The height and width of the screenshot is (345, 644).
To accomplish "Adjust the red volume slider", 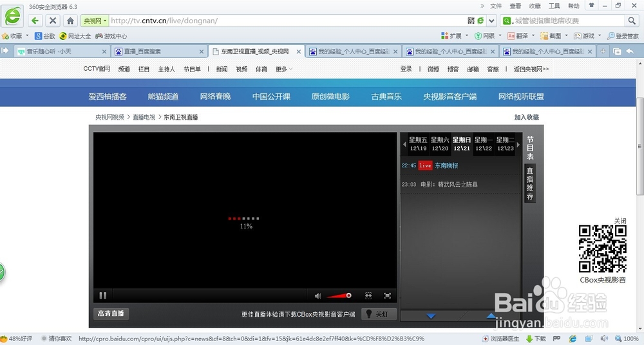I will 339,295.
